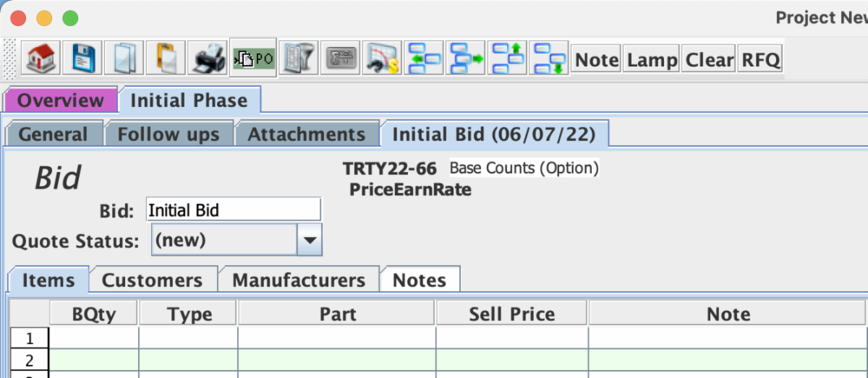This screenshot has width=868, height=378.
Task: Click the move up arrow icon
Action: tap(508, 59)
